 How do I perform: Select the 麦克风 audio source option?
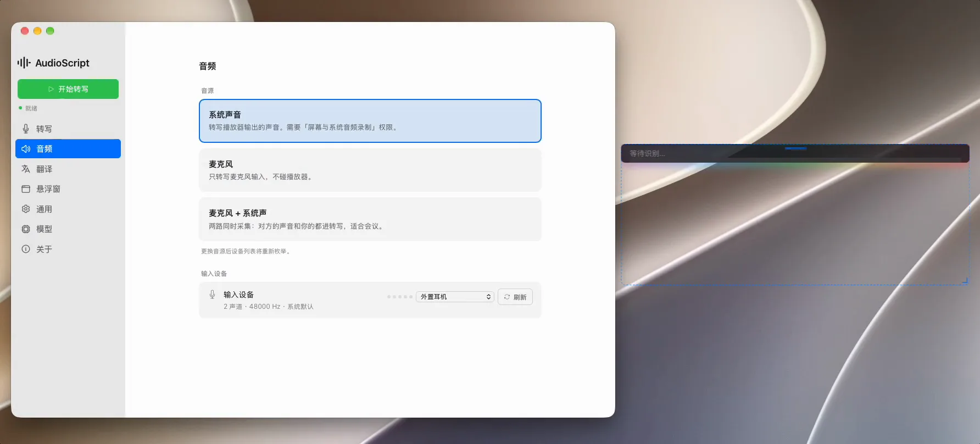point(370,170)
